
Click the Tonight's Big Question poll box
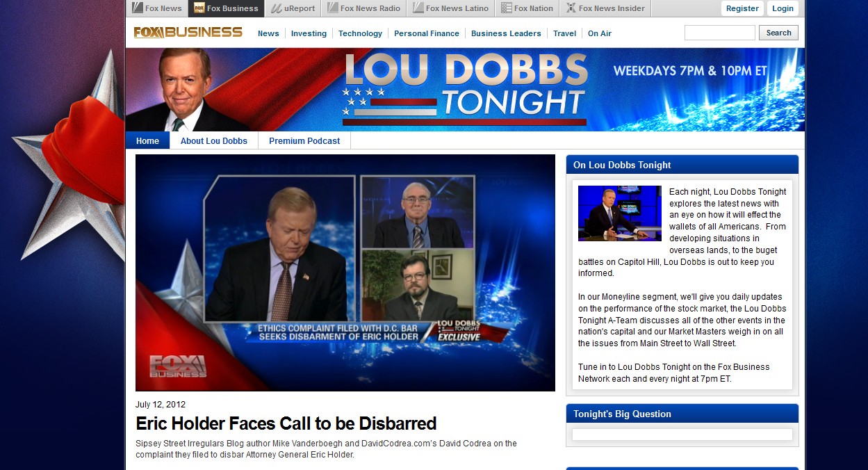682,435
